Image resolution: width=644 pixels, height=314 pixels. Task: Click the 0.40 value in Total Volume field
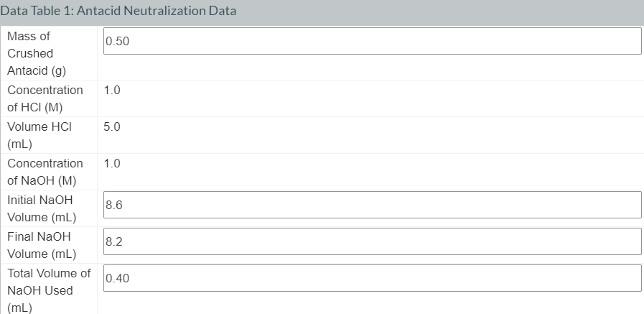point(117,279)
